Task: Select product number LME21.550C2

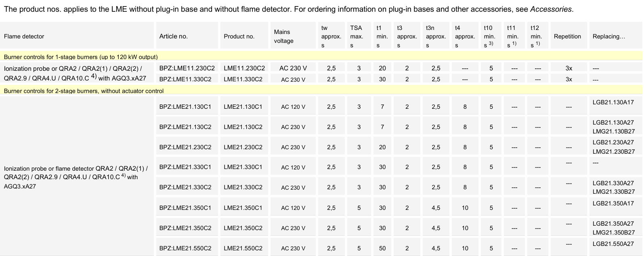Action: click(243, 248)
